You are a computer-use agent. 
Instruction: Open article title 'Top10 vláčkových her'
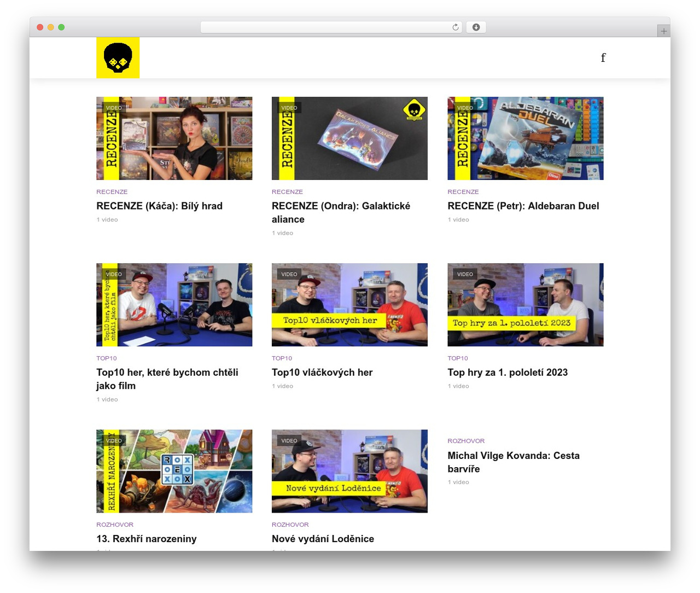[322, 373]
